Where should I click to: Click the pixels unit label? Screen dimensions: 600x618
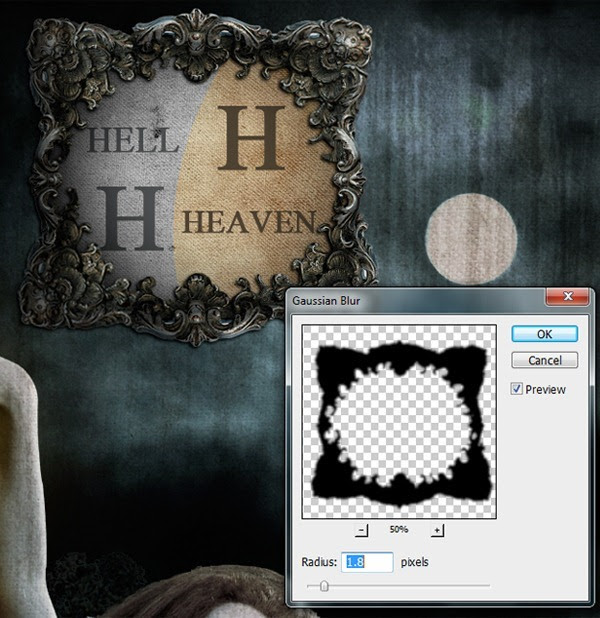coord(414,562)
